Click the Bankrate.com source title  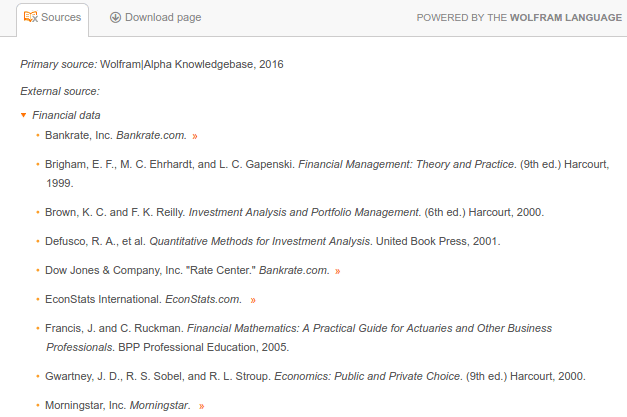point(151,134)
